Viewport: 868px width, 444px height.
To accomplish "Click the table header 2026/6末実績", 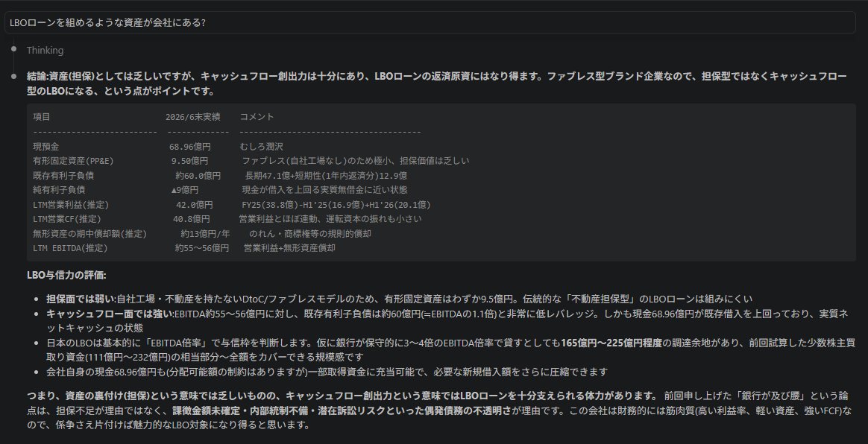I will coord(192,117).
